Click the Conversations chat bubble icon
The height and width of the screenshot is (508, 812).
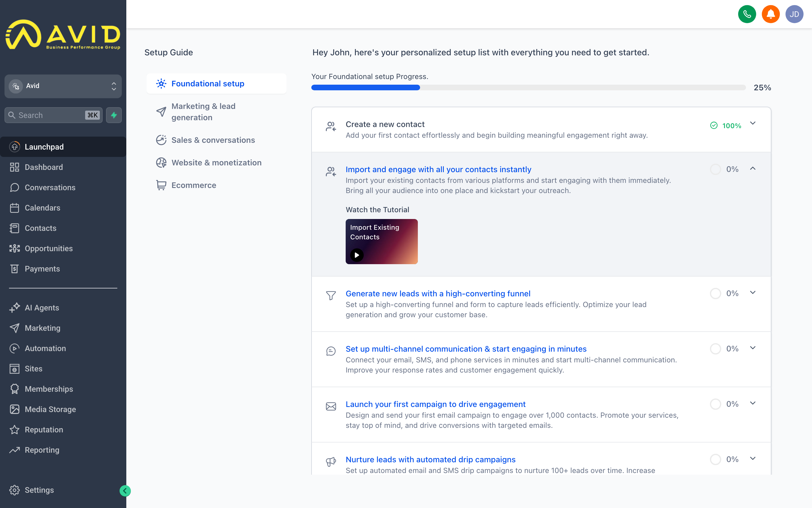[14, 187]
